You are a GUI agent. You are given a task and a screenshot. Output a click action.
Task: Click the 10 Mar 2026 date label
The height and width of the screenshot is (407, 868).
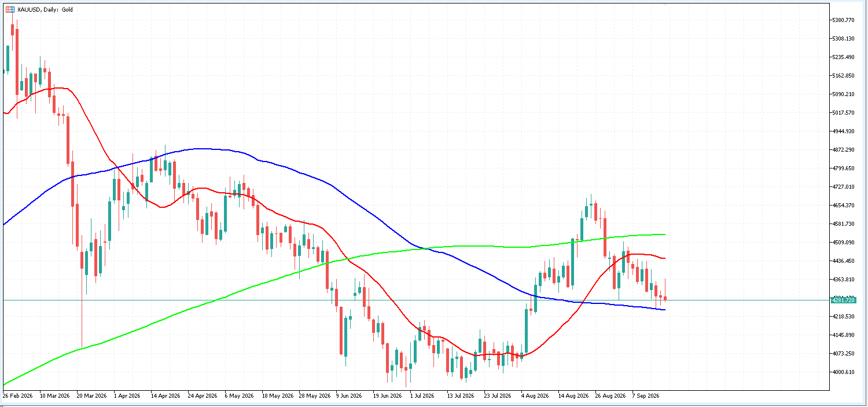54,396
